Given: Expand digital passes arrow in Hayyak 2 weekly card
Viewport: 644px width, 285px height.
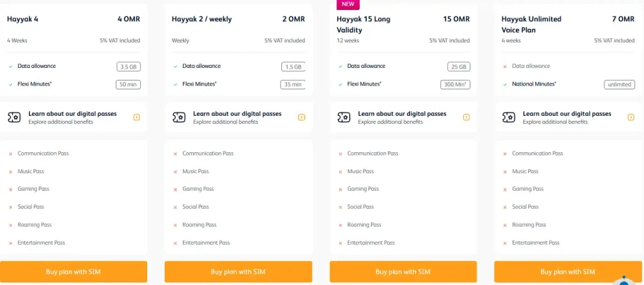Looking at the screenshot, I should [x=301, y=117].
